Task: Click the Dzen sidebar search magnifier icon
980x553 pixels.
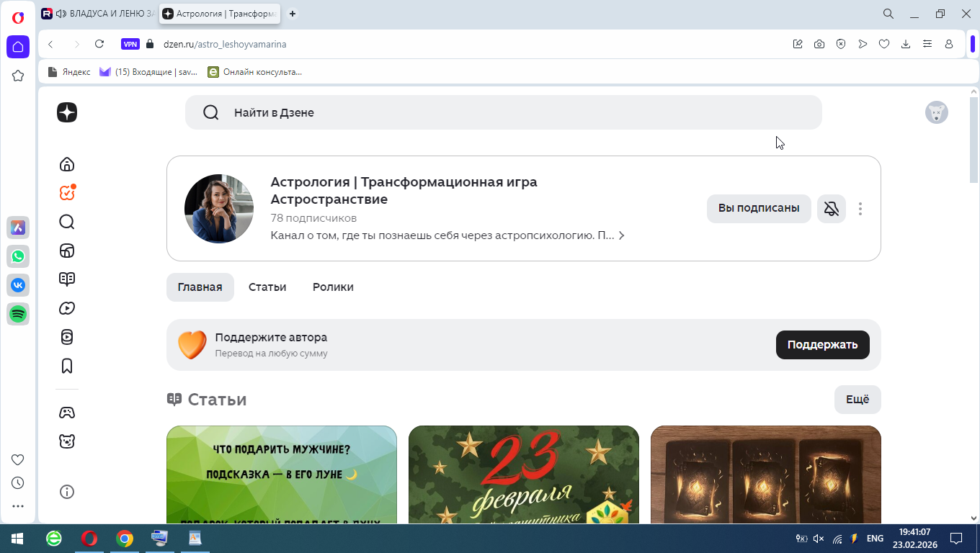Action: coord(67,222)
